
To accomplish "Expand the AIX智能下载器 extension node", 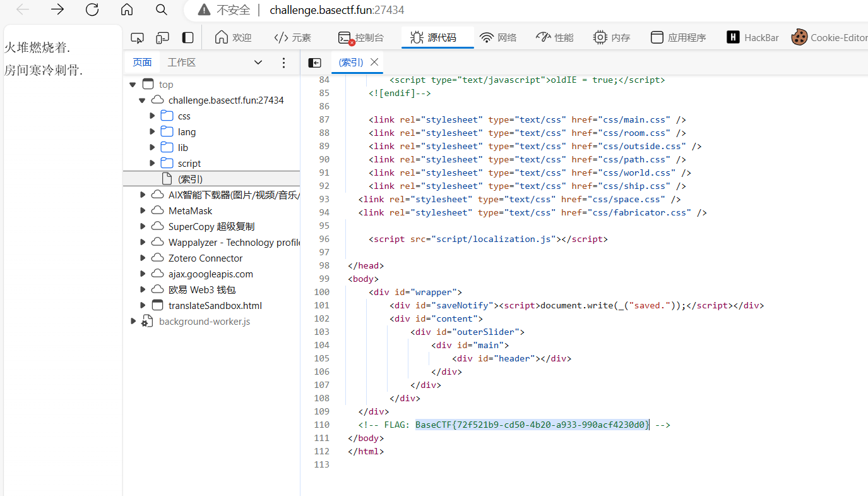I will (x=142, y=195).
